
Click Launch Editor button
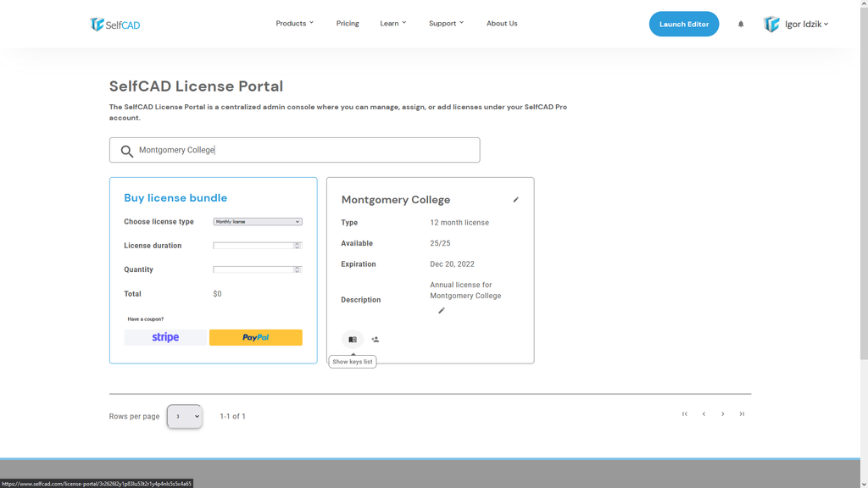(x=684, y=24)
